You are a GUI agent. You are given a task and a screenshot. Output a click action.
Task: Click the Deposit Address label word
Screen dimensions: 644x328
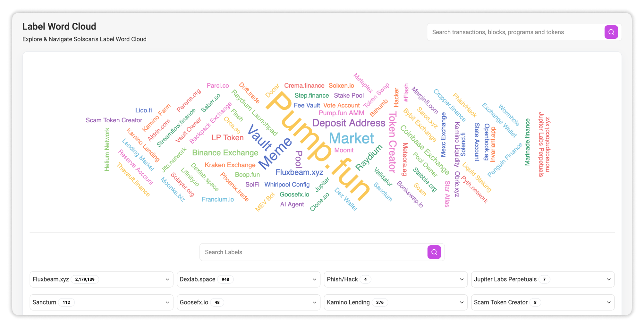tap(349, 123)
